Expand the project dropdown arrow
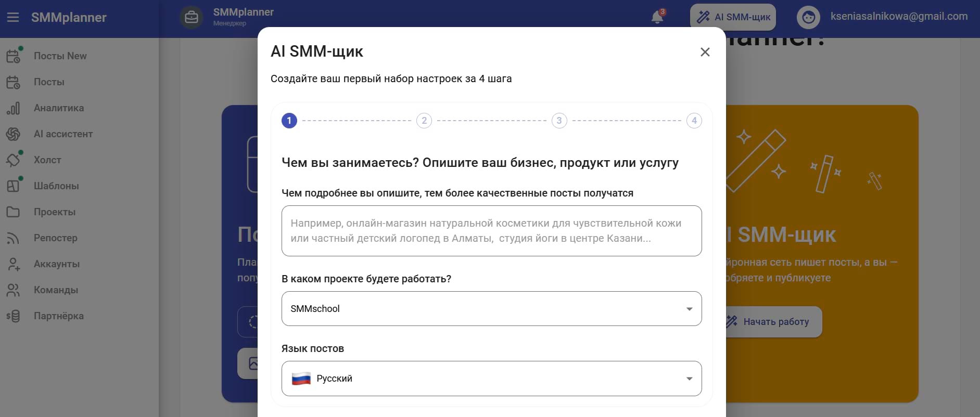The width and height of the screenshot is (980, 417). coord(690,309)
